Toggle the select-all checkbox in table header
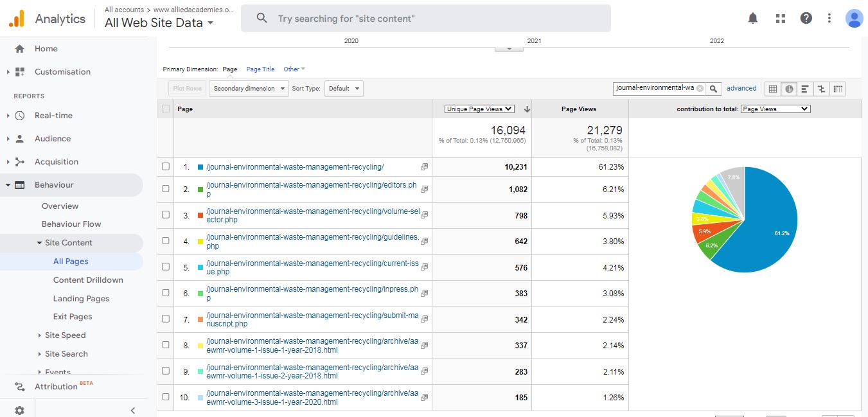Screen dimensions: 868x417 click(166, 109)
